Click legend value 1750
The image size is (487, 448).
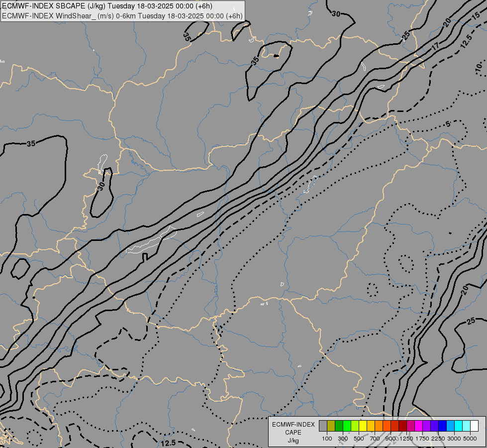pyautogui.click(x=422, y=439)
